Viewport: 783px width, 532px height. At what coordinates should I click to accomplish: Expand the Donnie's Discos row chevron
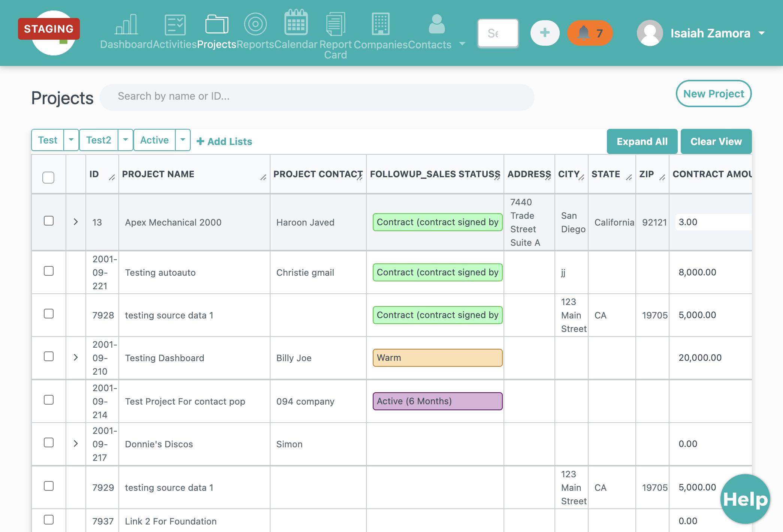pyautogui.click(x=76, y=444)
